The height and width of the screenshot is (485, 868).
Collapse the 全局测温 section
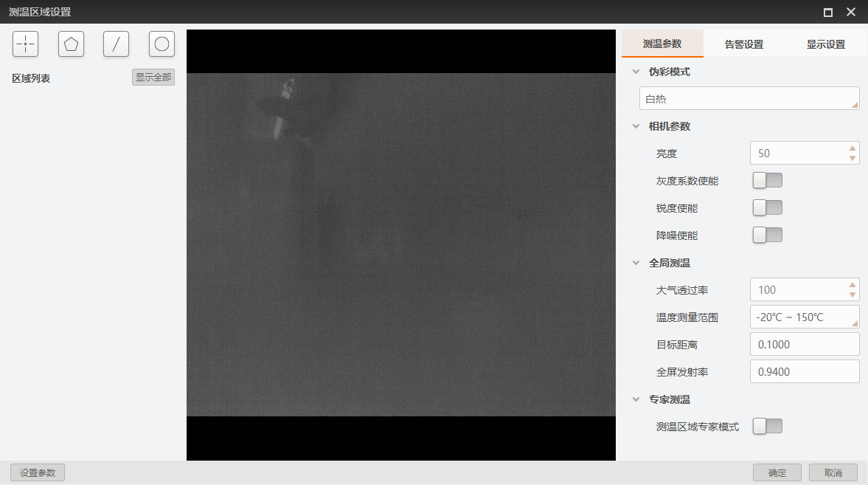(636, 263)
